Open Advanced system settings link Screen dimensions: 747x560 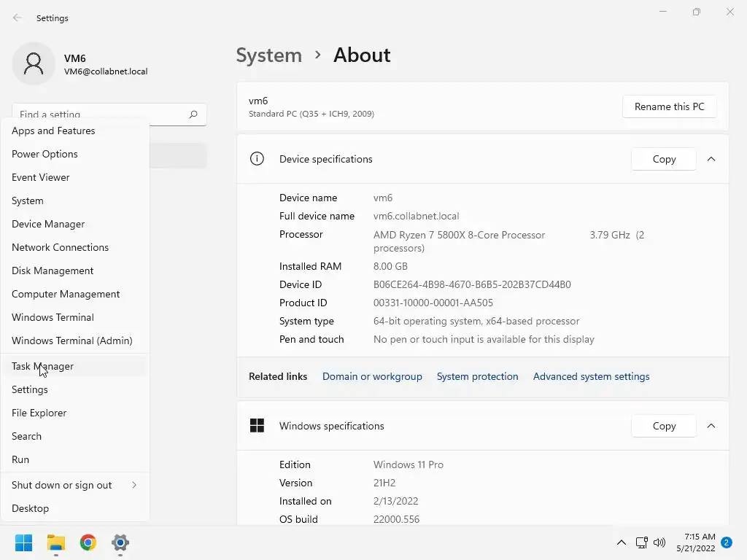click(x=591, y=376)
